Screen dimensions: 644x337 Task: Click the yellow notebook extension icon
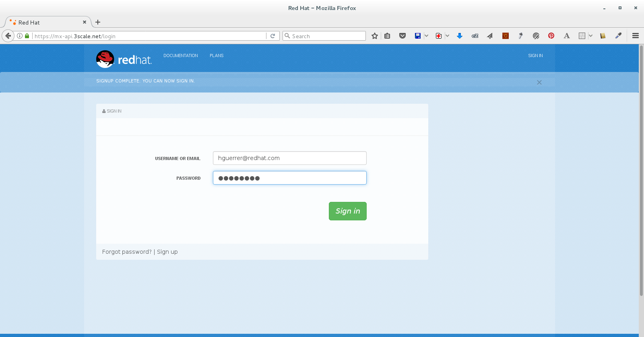[603, 36]
